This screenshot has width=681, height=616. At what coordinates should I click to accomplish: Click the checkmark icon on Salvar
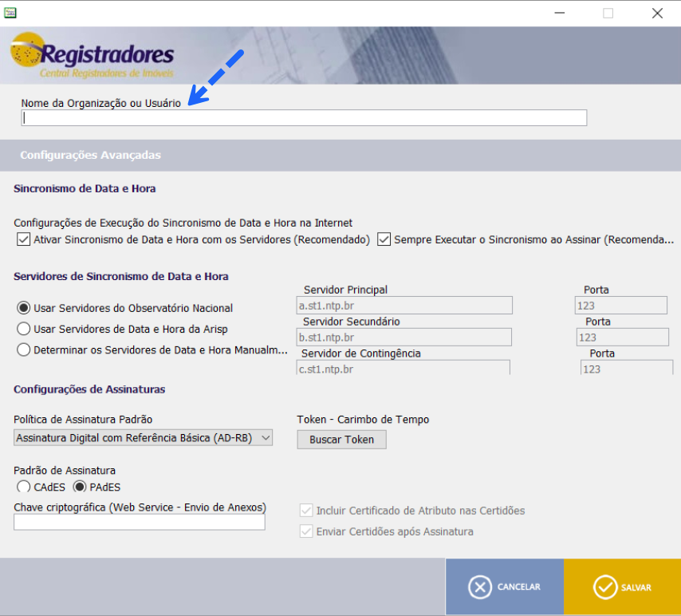click(603, 586)
